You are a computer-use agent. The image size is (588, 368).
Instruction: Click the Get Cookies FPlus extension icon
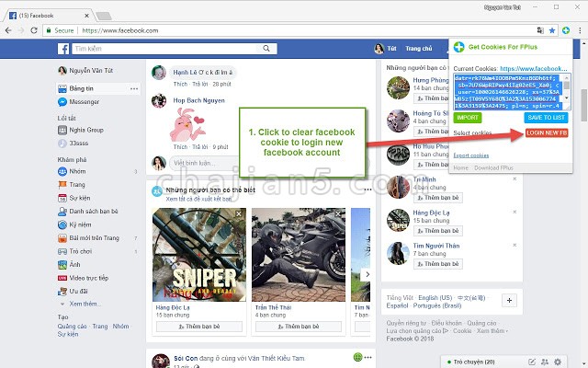(567, 30)
